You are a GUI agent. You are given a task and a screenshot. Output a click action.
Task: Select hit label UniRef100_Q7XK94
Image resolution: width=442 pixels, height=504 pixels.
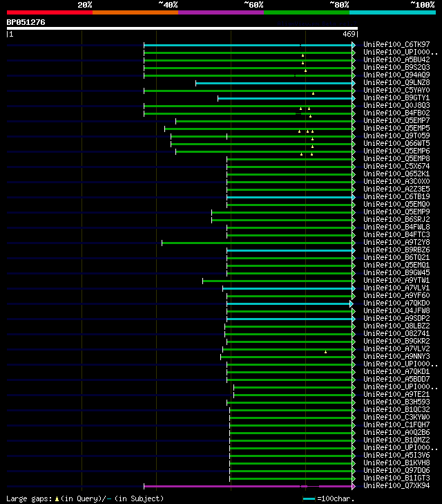pyautogui.click(x=396, y=485)
